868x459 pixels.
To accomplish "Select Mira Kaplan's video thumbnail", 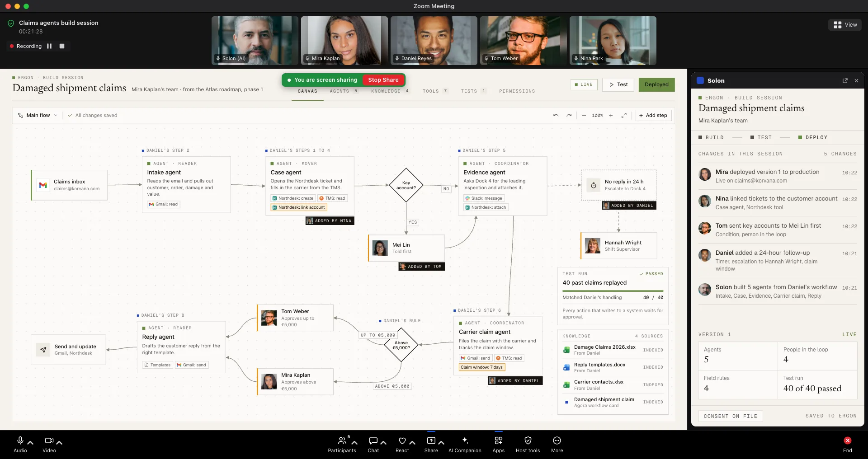I will [344, 41].
